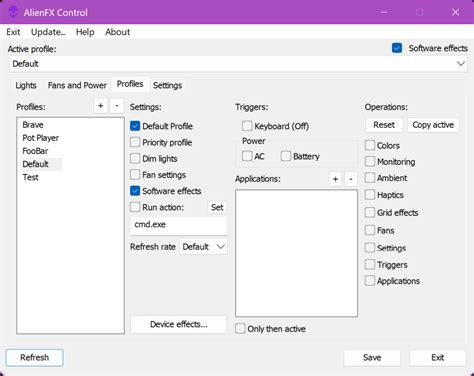
Task: Open the Refresh rate dropdown
Action: (203, 247)
